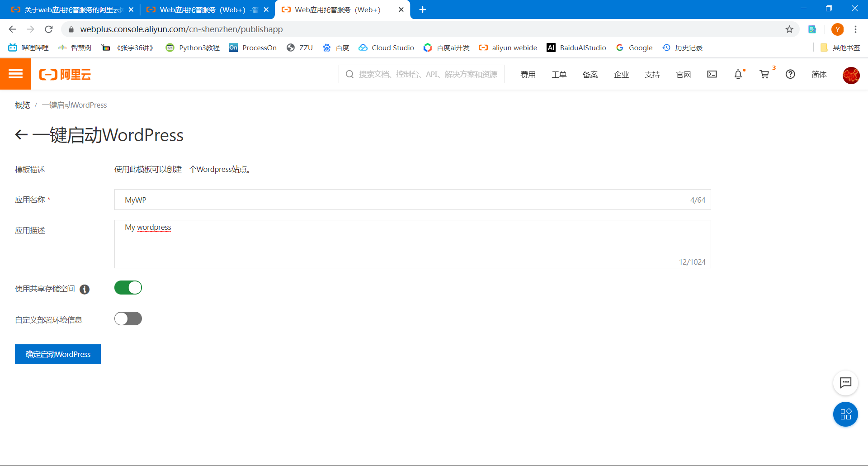Open the Cloud Studio bookmark
The height and width of the screenshot is (466, 868).
387,48
